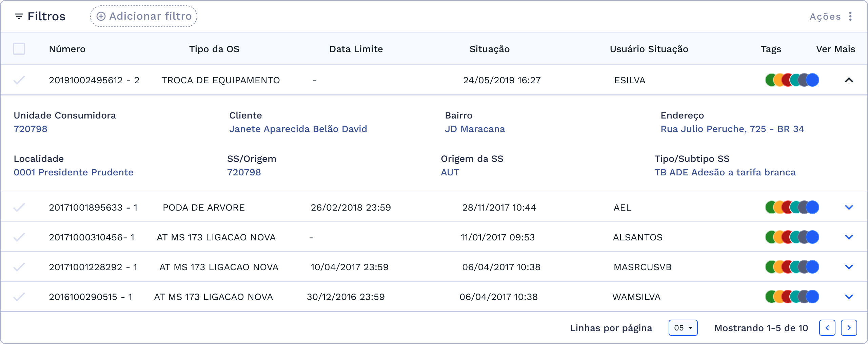Click the Adicionar filtro button
This screenshot has width=868, height=344.
(143, 16)
